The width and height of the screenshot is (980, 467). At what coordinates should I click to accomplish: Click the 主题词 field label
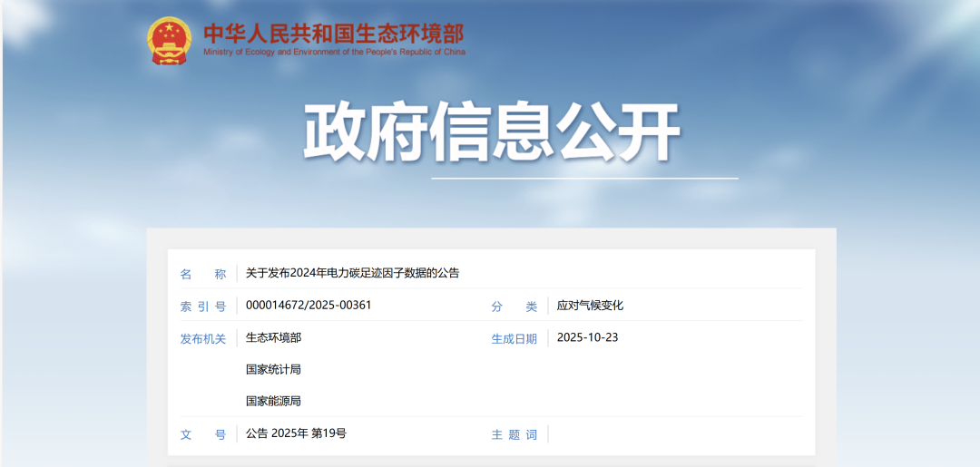[514, 435]
